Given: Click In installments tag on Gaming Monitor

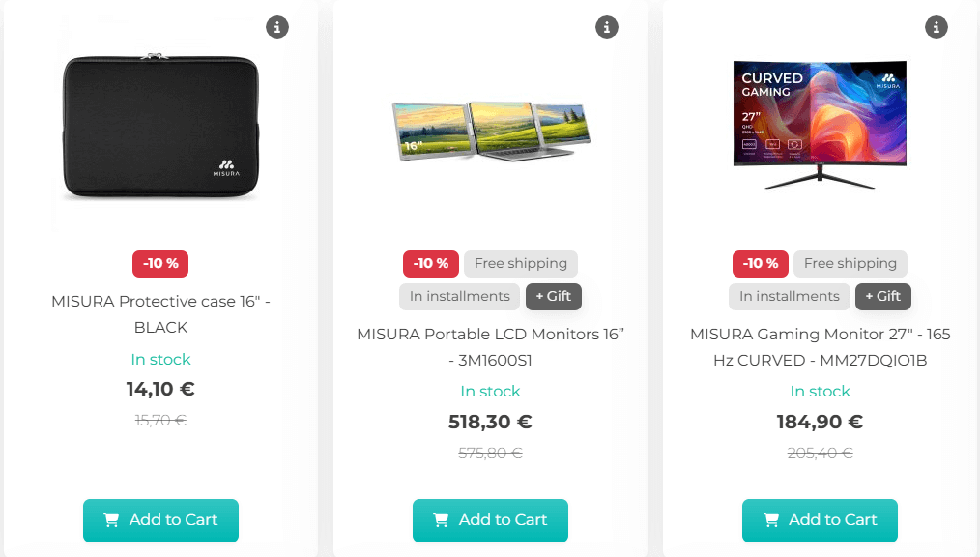Looking at the screenshot, I should point(789,296).
